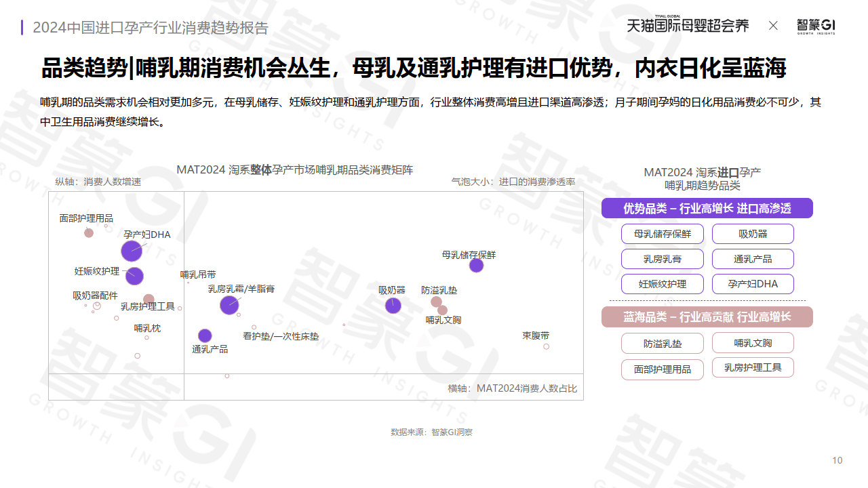Click the 纵轴：消费人数增速 axis note

click(98, 182)
